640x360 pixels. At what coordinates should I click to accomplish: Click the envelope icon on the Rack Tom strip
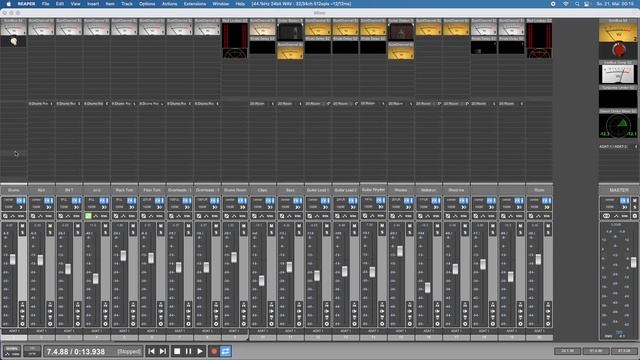(123, 216)
